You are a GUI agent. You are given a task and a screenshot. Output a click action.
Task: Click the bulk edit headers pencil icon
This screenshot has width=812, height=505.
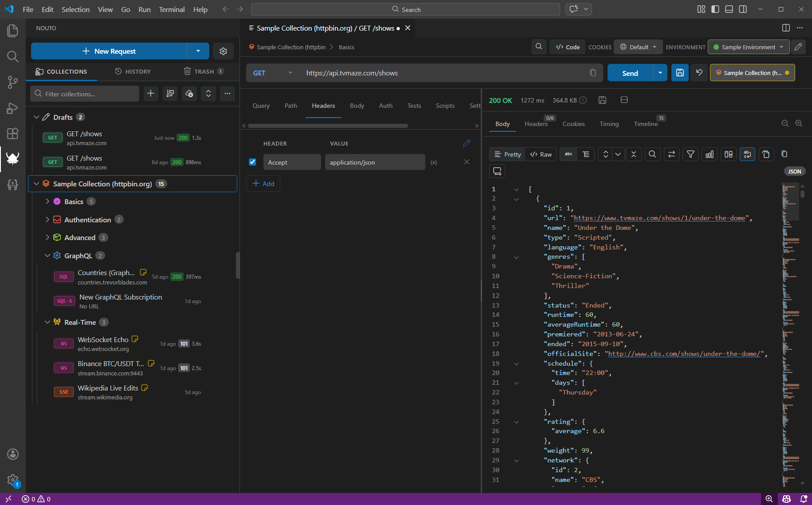point(467,143)
